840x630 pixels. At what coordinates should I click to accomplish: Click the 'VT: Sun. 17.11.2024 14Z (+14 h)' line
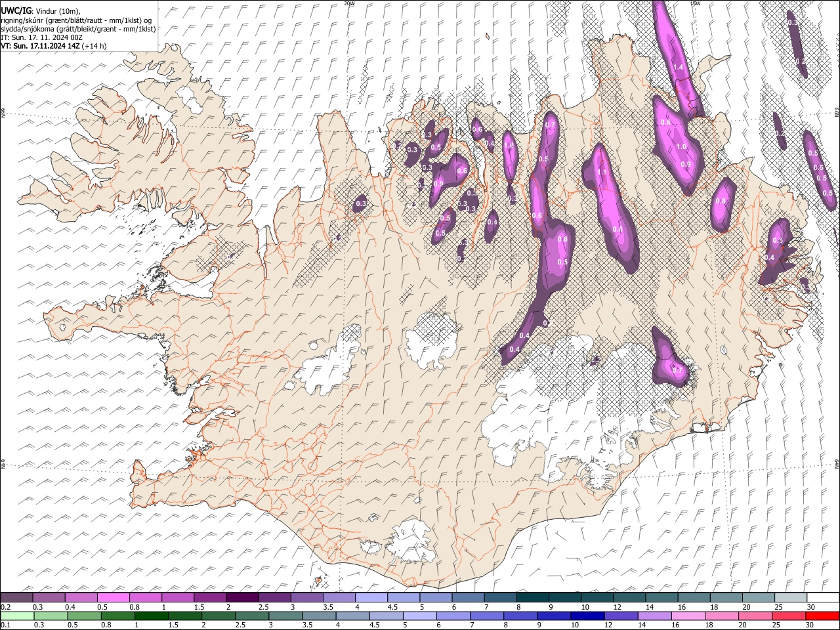click(53, 46)
